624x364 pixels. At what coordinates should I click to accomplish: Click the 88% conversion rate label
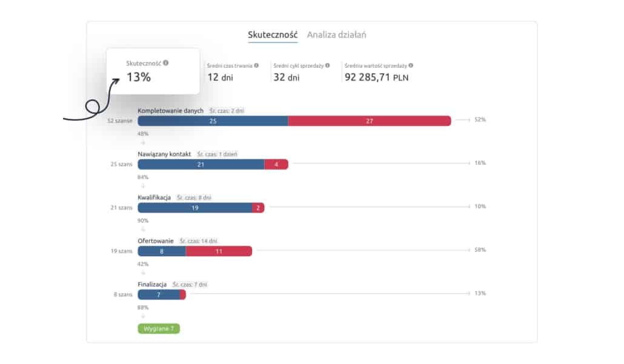(x=143, y=308)
